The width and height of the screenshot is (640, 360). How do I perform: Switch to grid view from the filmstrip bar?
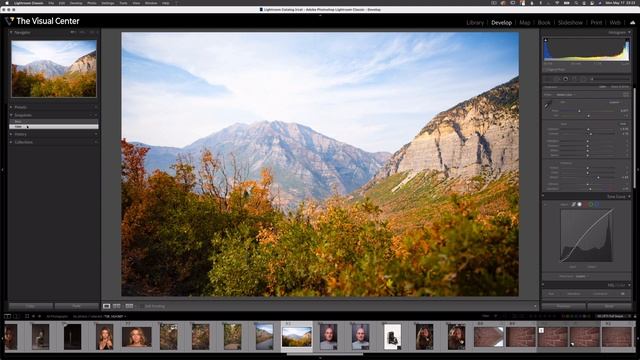click(27, 316)
